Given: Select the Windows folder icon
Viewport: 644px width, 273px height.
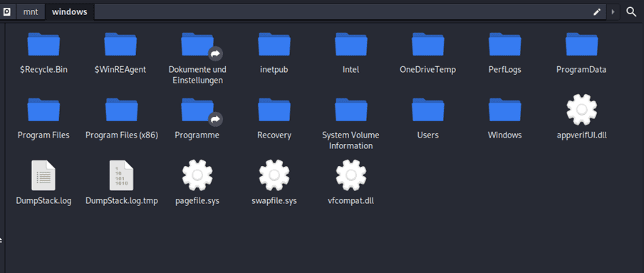Looking at the screenshot, I should pos(505,110).
